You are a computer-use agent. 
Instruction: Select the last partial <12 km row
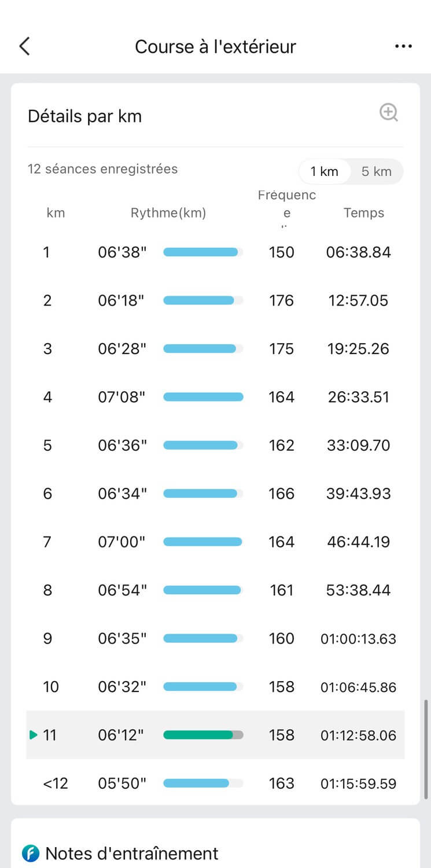pos(215,784)
